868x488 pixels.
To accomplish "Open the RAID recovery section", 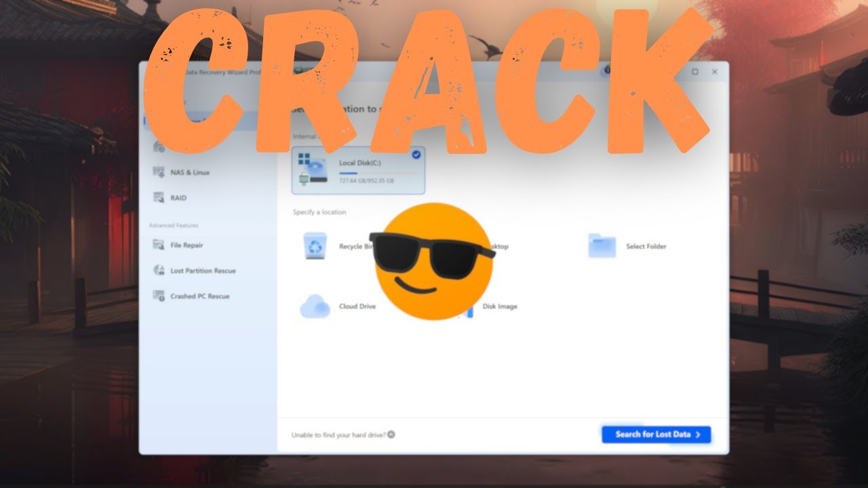I will 170,198.
